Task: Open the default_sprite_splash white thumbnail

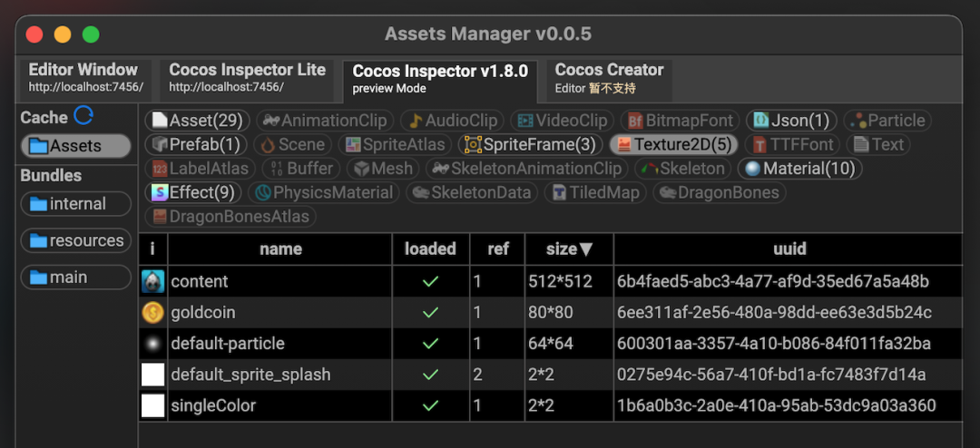Action: pos(152,375)
